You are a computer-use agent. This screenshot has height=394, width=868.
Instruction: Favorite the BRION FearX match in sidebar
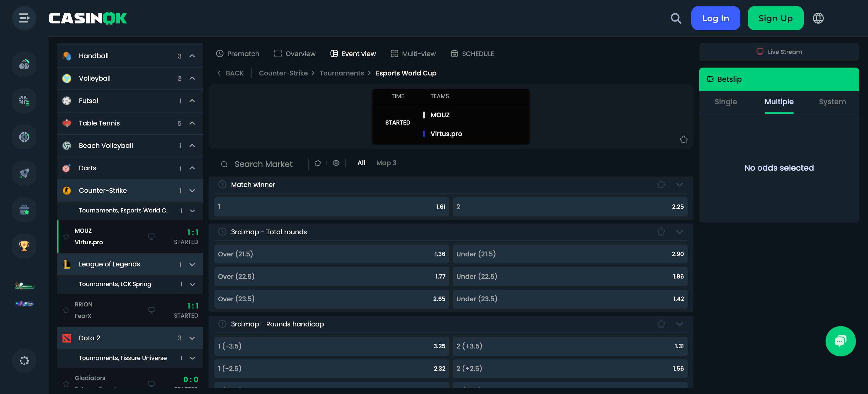pyautogui.click(x=66, y=310)
